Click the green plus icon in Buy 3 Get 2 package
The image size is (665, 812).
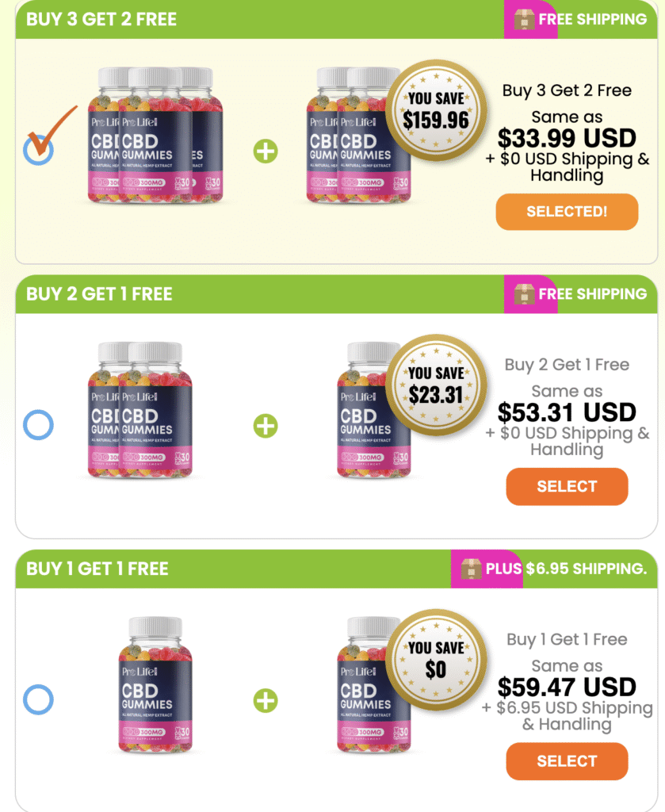point(266,151)
